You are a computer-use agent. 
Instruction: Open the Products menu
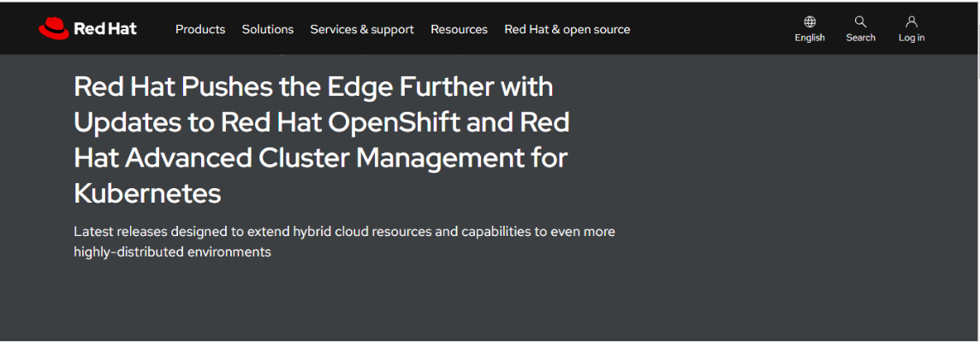(200, 29)
